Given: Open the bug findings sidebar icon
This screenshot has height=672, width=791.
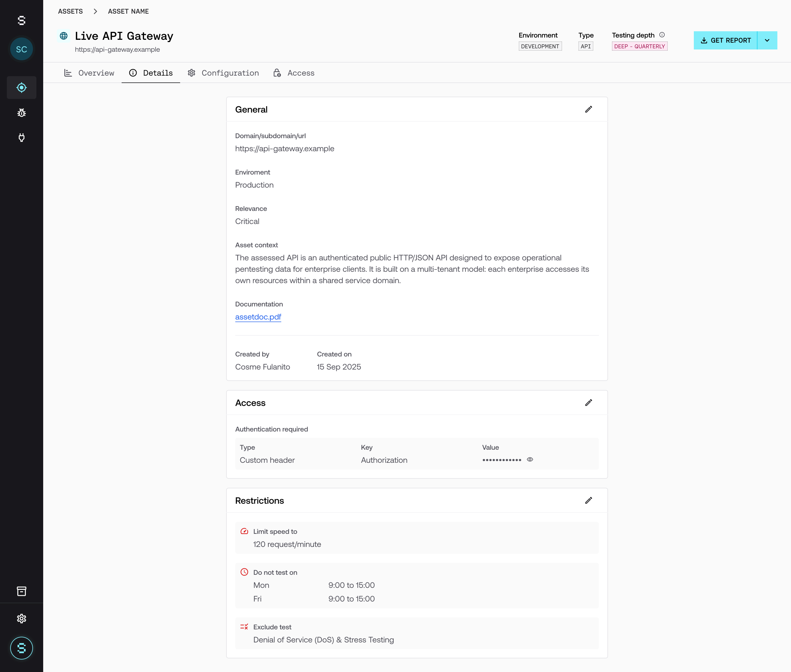Looking at the screenshot, I should [x=21, y=113].
